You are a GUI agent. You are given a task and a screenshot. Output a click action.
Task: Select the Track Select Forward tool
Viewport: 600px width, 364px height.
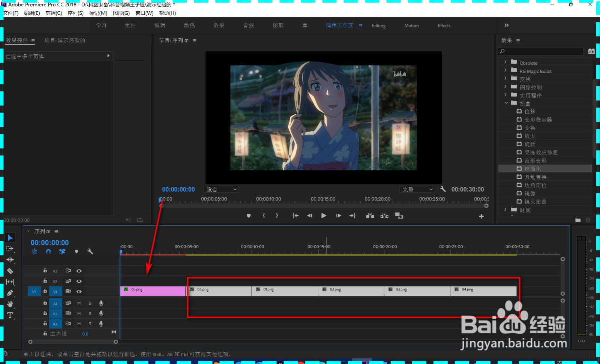pyautogui.click(x=10, y=249)
